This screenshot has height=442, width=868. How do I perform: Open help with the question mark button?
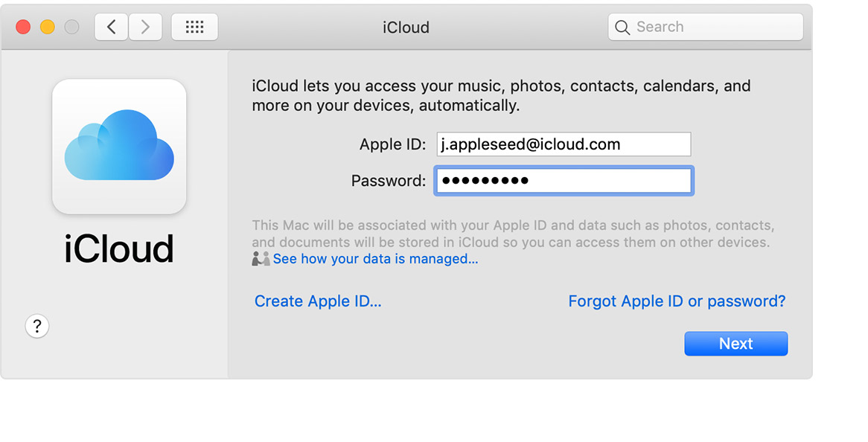click(x=37, y=326)
